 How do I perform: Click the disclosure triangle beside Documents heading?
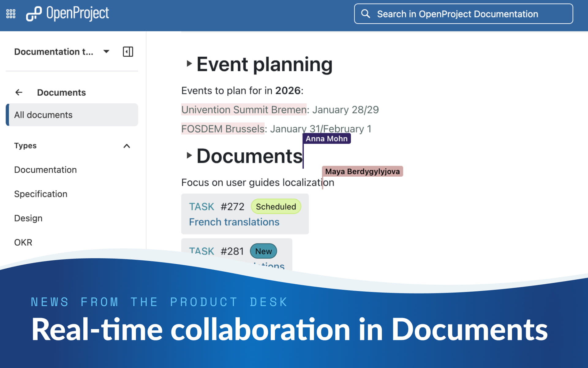[x=189, y=155]
